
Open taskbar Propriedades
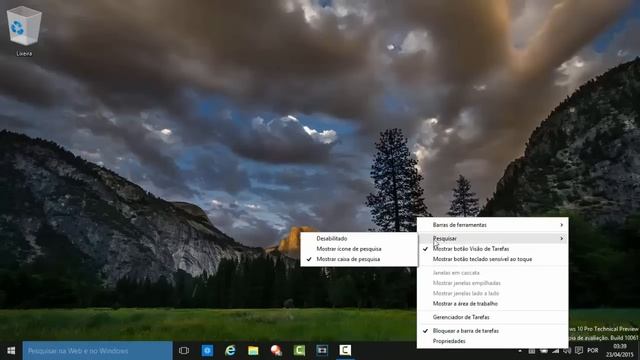(493, 341)
